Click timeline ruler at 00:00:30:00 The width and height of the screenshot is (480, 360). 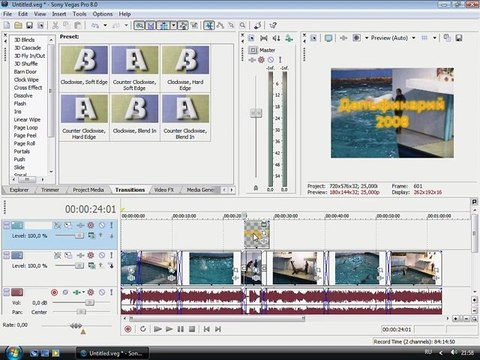(286, 216)
